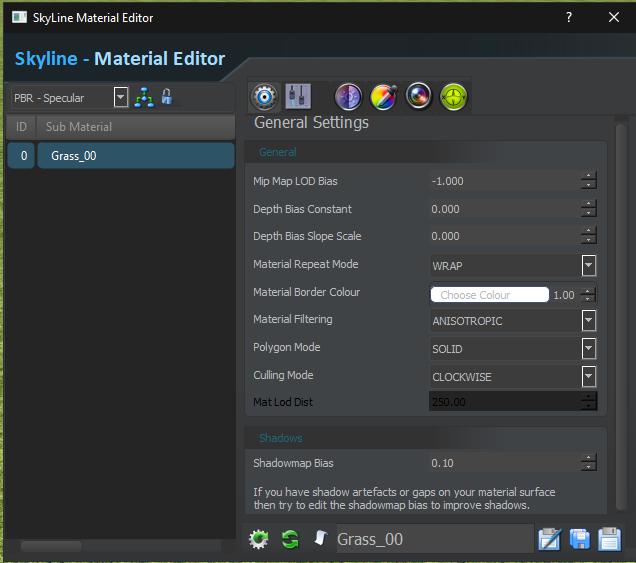The image size is (636, 563).
Task: Expand the Culling Mode CLOCKWISE dropdown
Action: pos(589,377)
